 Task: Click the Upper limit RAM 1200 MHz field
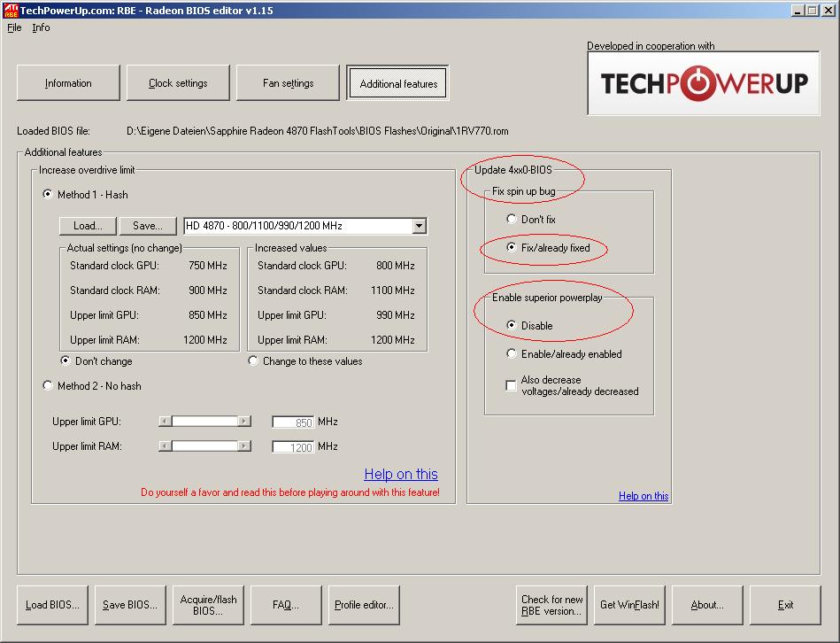coord(293,447)
